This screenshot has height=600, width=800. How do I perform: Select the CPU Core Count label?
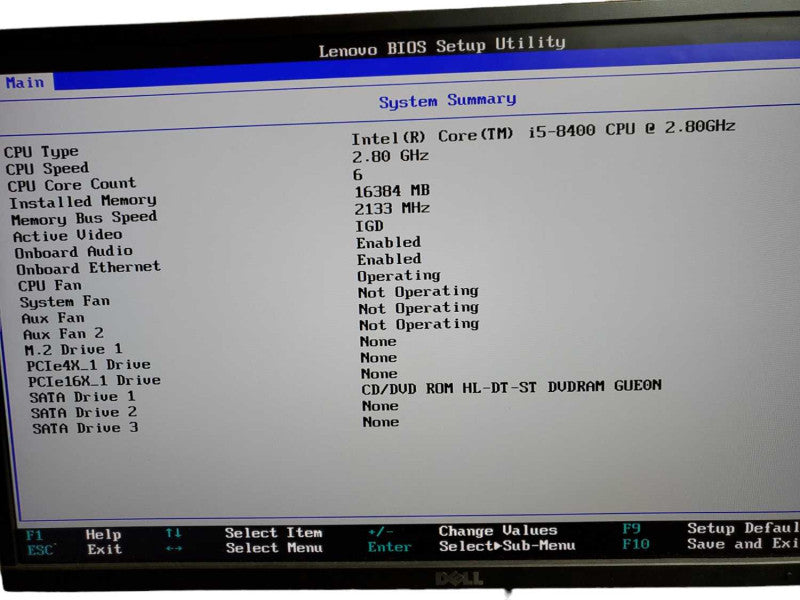[x=72, y=185]
